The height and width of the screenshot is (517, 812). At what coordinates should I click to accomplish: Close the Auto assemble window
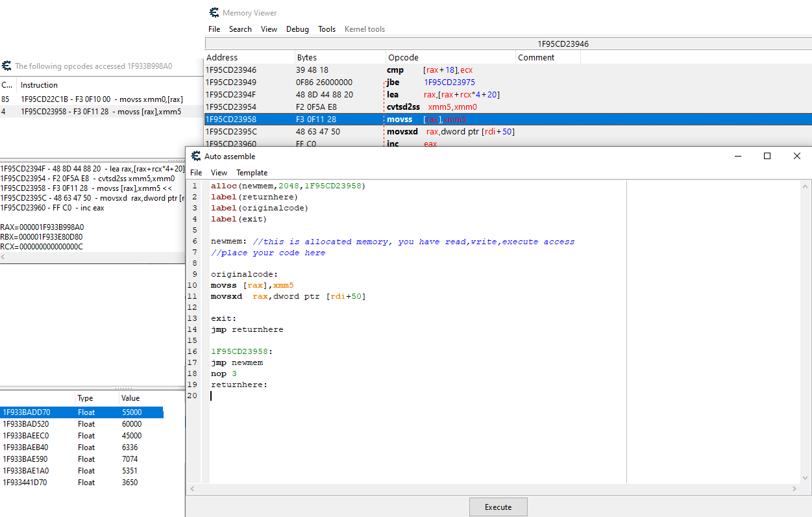[x=796, y=157]
